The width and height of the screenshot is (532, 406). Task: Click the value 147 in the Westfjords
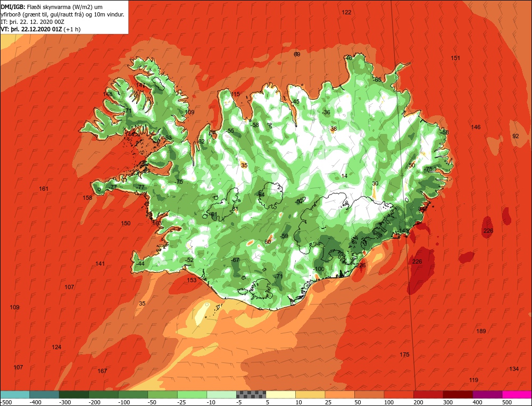[140, 85]
